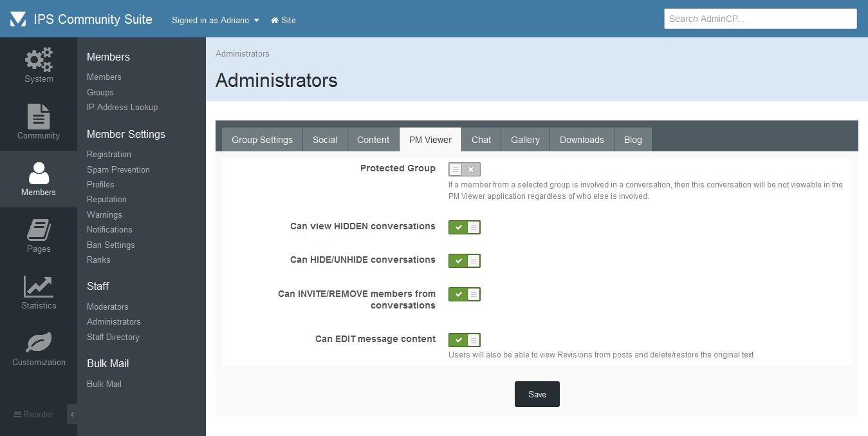Open the Administrators link under Staff
The width and height of the screenshot is (868, 436).
(x=114, y=321)
